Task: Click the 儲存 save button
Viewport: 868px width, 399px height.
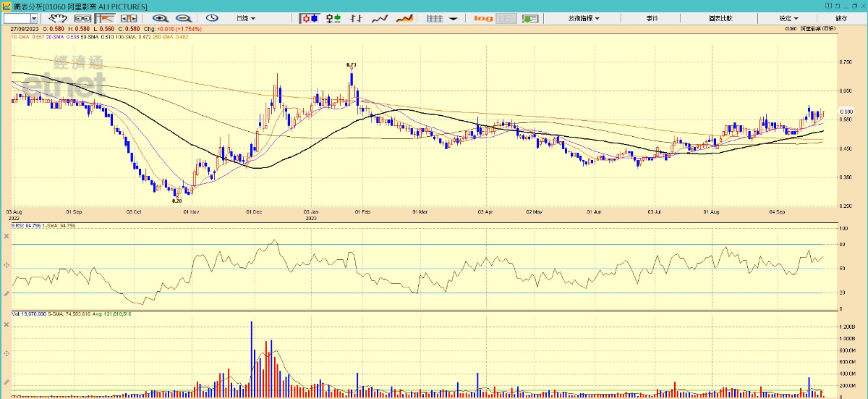Action: pos(841,18)
